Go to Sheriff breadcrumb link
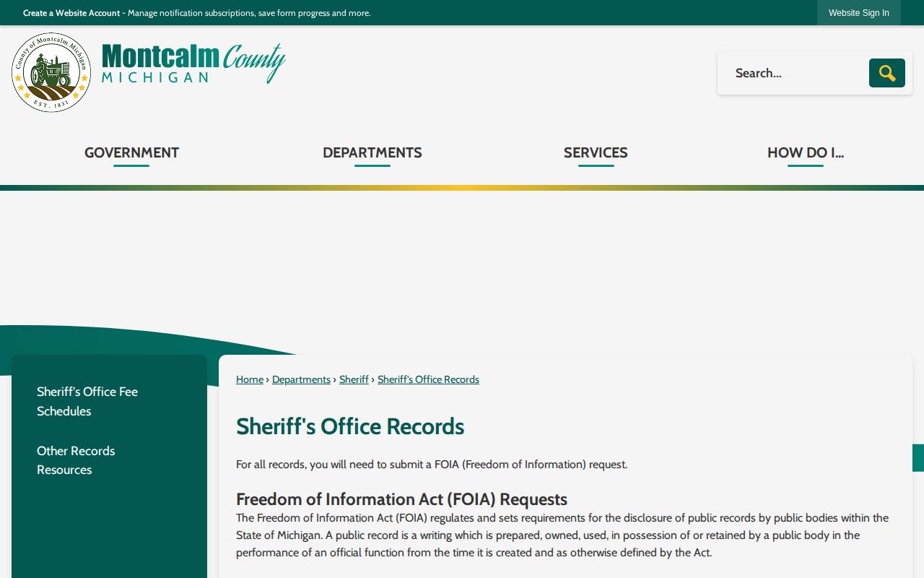The image size is (924, 578). [354, 379]
